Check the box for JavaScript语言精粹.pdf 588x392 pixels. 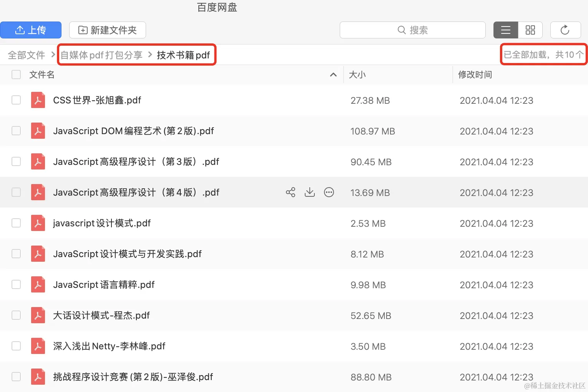click(x=16, y=284)
